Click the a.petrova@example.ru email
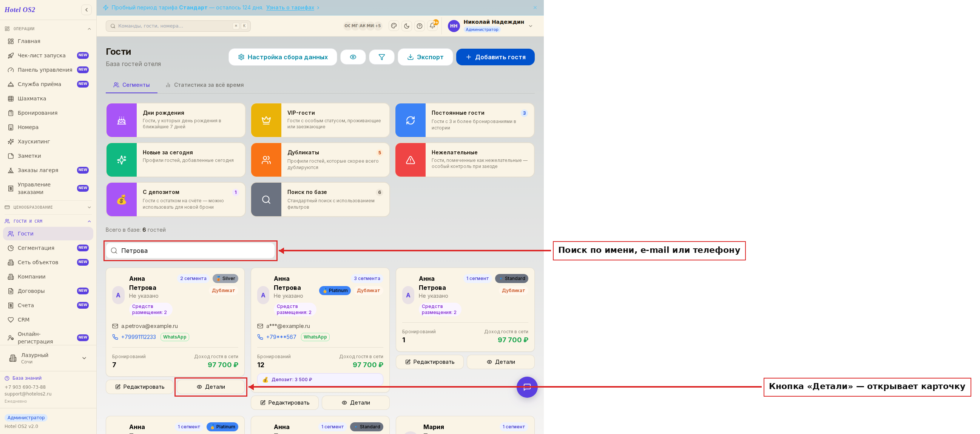This screenshot has height=434, width=980. [x=150, y=326]
